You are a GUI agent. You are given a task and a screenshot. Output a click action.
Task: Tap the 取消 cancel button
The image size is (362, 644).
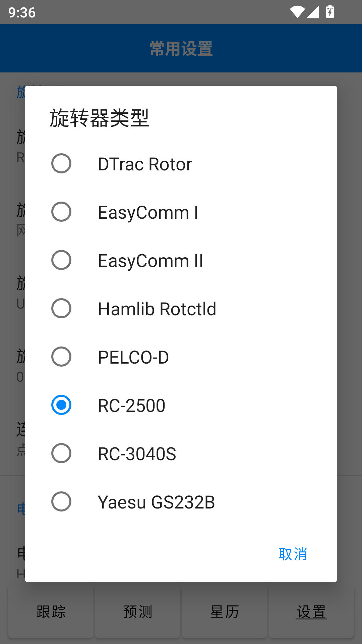(x=293, y=554)
